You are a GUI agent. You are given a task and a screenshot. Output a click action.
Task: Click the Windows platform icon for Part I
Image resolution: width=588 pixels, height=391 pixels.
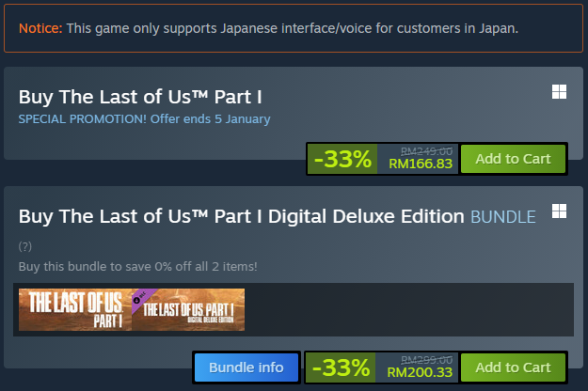[558, 91]
